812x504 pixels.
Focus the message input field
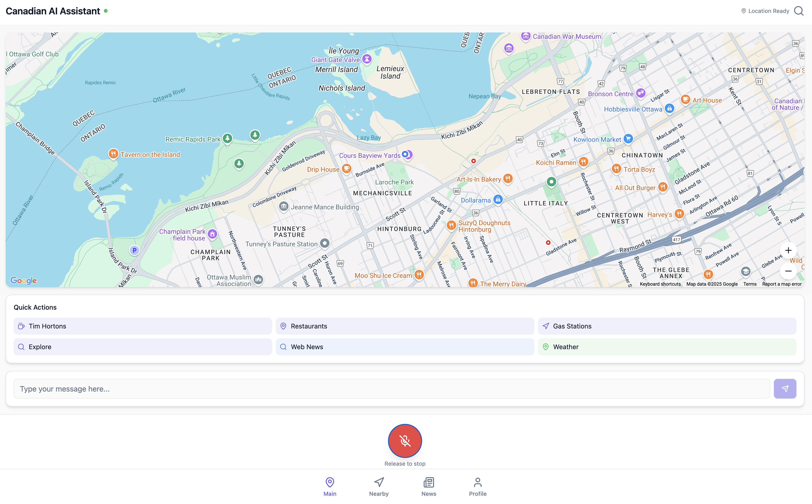coord(391,389)
